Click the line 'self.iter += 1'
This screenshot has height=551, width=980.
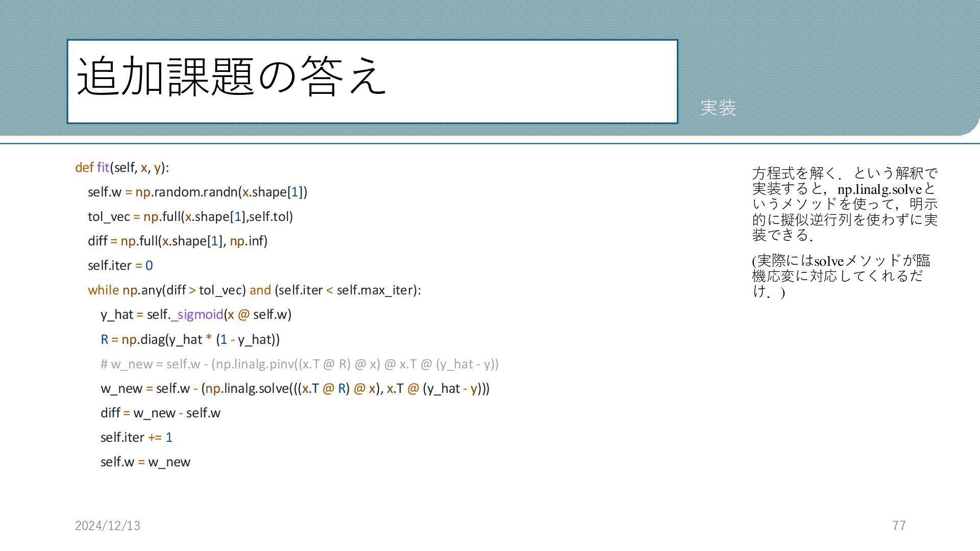click(x=136, y=437)
